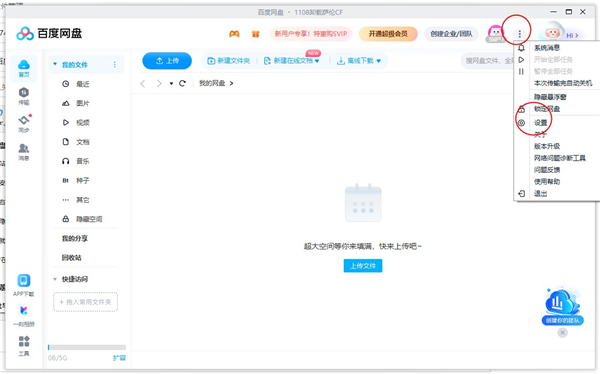Open 网络问题诊断工具 from the menu
The image size is (600, 374).
point(560,158)
